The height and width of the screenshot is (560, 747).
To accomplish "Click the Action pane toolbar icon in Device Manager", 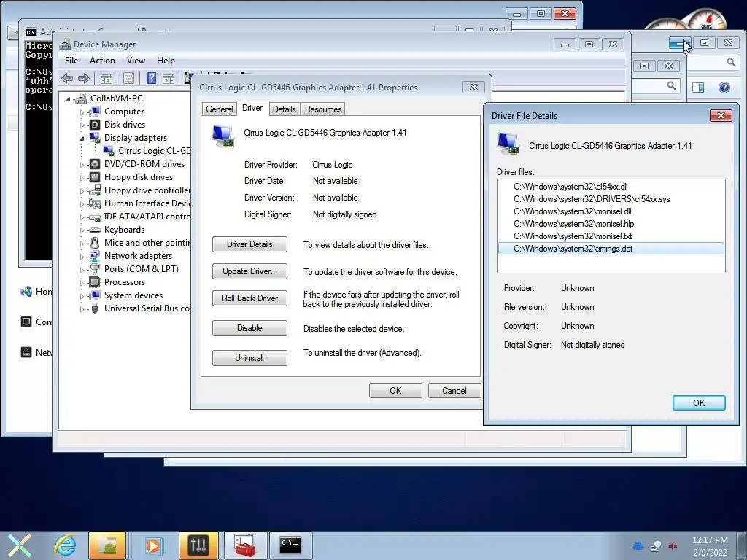I will 169,79.
